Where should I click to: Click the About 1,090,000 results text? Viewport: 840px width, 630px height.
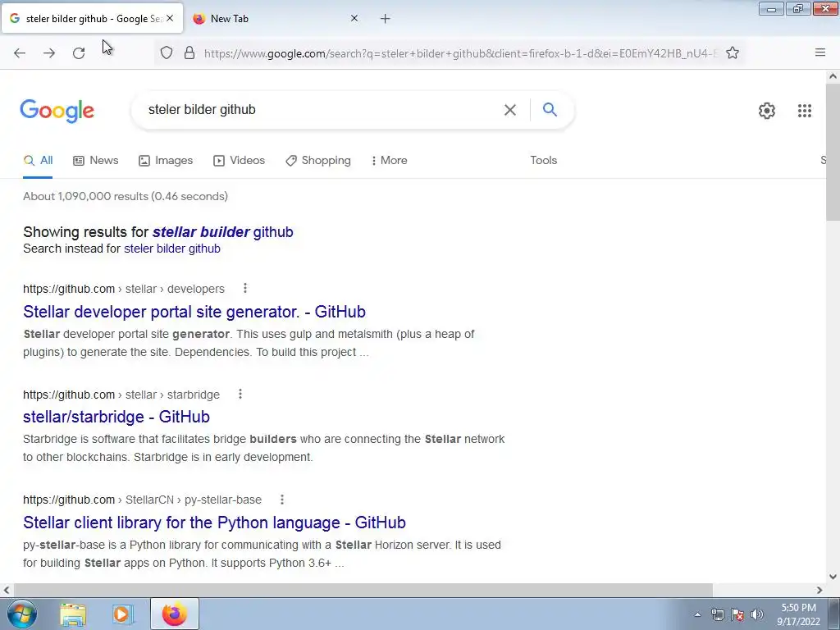[x=126, y=196]
